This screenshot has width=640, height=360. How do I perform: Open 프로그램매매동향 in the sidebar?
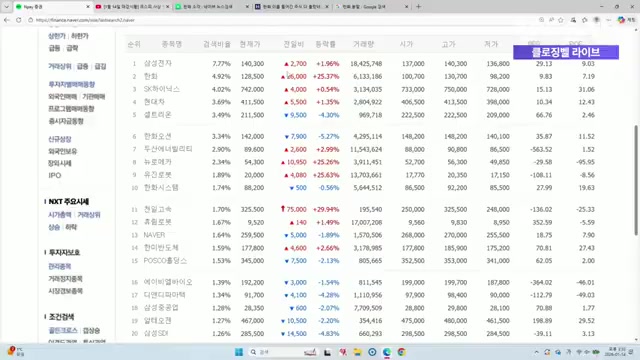[71, 109]
